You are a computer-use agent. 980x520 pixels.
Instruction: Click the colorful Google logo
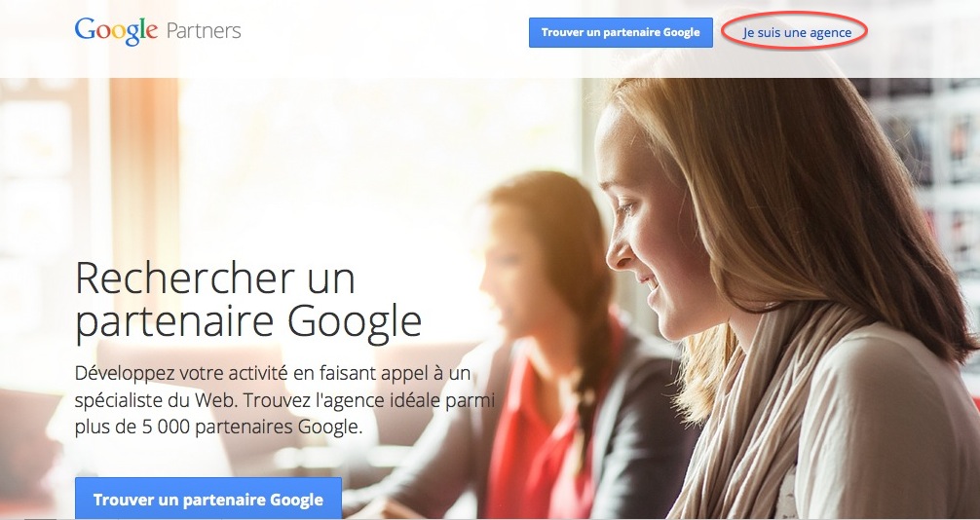[116, 30]
